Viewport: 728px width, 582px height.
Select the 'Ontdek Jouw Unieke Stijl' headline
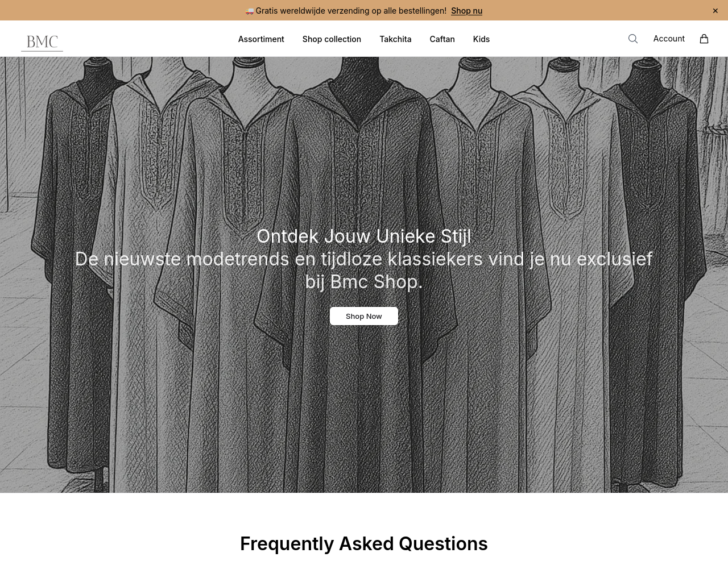point(364,236)
